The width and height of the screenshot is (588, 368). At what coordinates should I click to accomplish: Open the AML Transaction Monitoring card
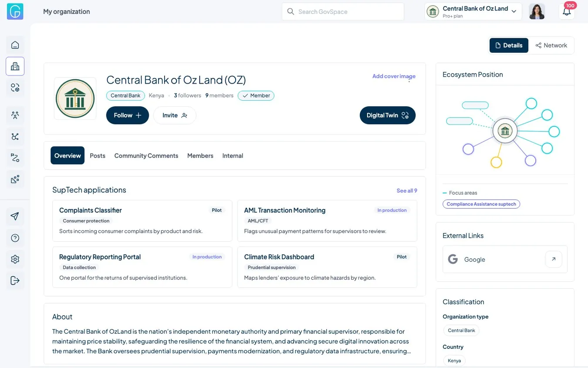[x=327, y=221]
